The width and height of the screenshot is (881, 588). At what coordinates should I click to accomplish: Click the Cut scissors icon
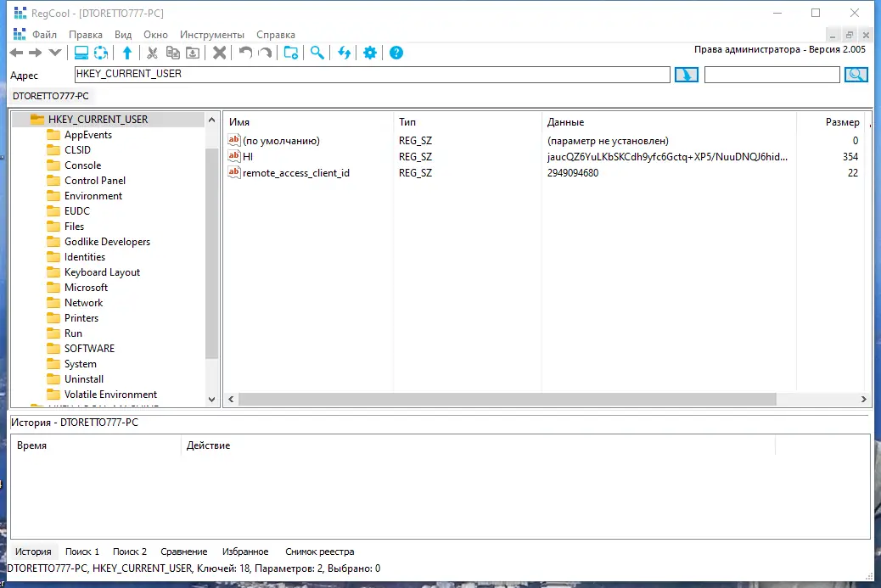tap(152, 53)
